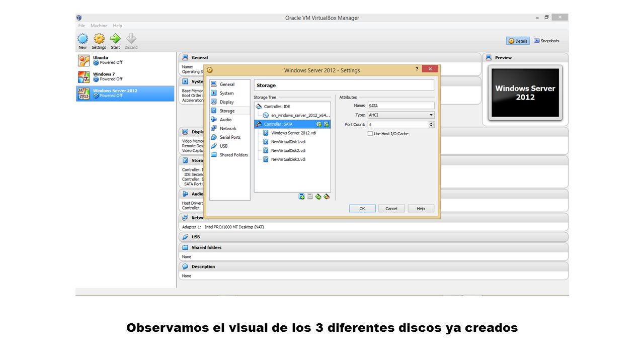Increase Port Count with the spinner up arrow
The height and width of the screenshot is (362, 644).
pos(432,123)
